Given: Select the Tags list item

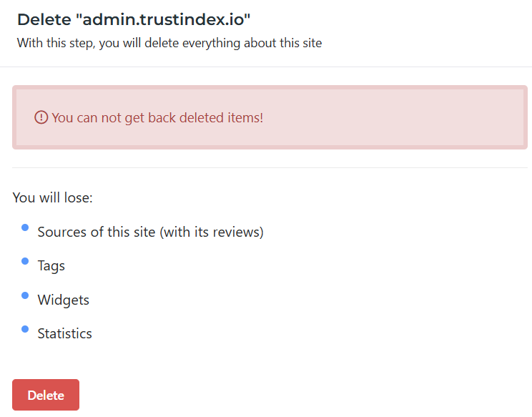Looking at the screenshot, I should [x=51, y=266].
